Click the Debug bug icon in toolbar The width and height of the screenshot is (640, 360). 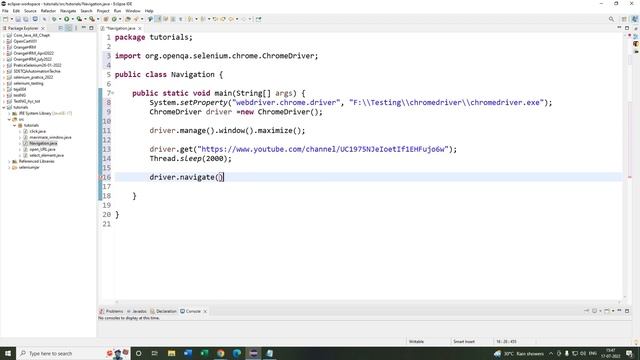[54, 19]
